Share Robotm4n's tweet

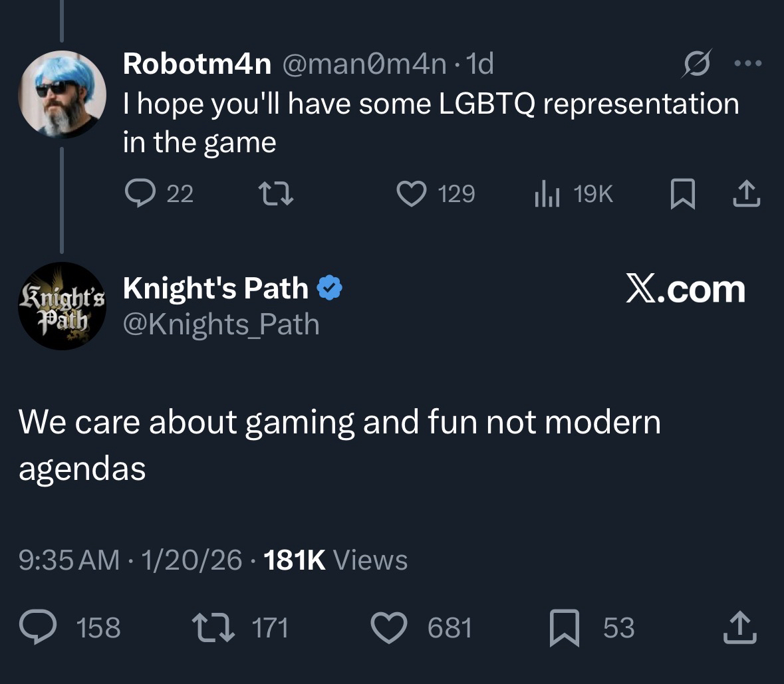[747, 193]
